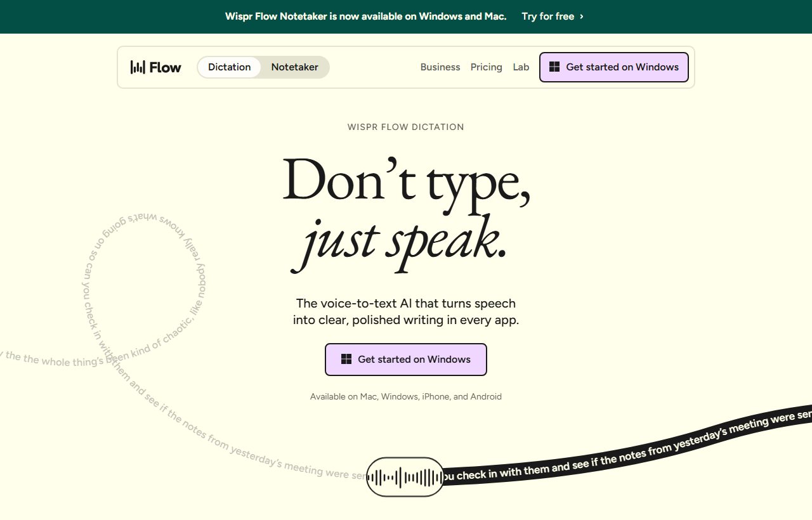Open the Pricing page
The image size is (812, 520).
click(x=487, y=67)
